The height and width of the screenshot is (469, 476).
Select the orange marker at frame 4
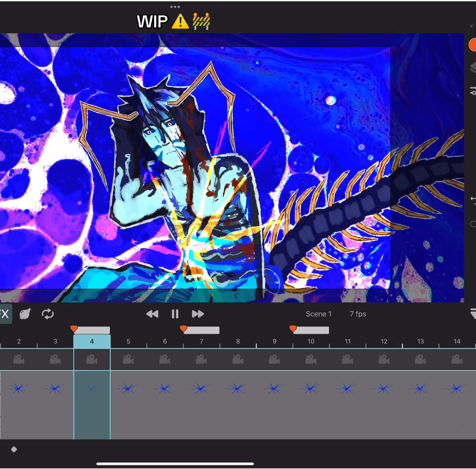pyautogui.click(x=74, y=329)
